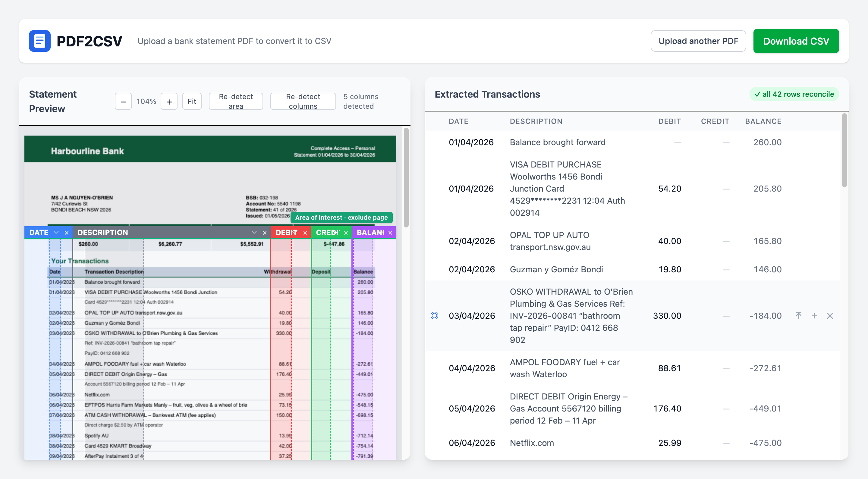Click the 176.40 debit cell
Screen dimensions: 868x479
click(667, 409)
